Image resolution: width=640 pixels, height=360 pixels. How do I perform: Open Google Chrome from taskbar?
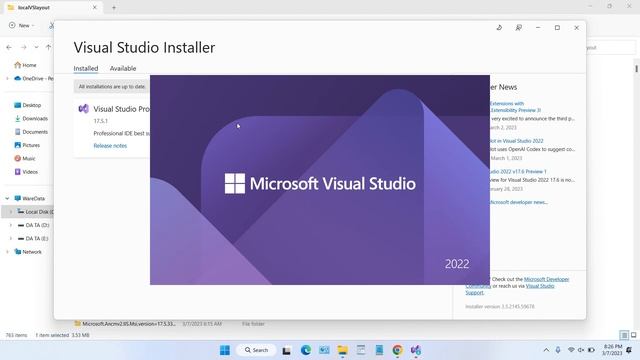click(x=398, y=350)
